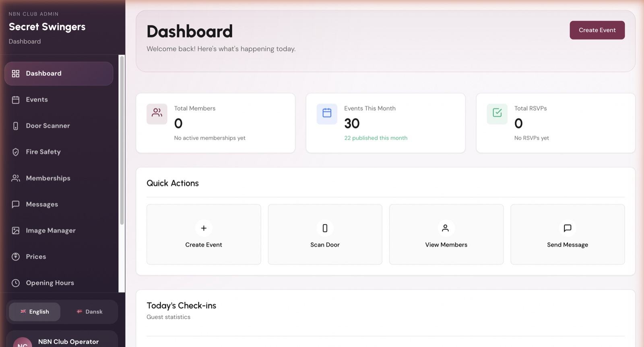Click the 'No RSVPs yet' text
Screen dimensions: 644x347
(x=531, y=138)
